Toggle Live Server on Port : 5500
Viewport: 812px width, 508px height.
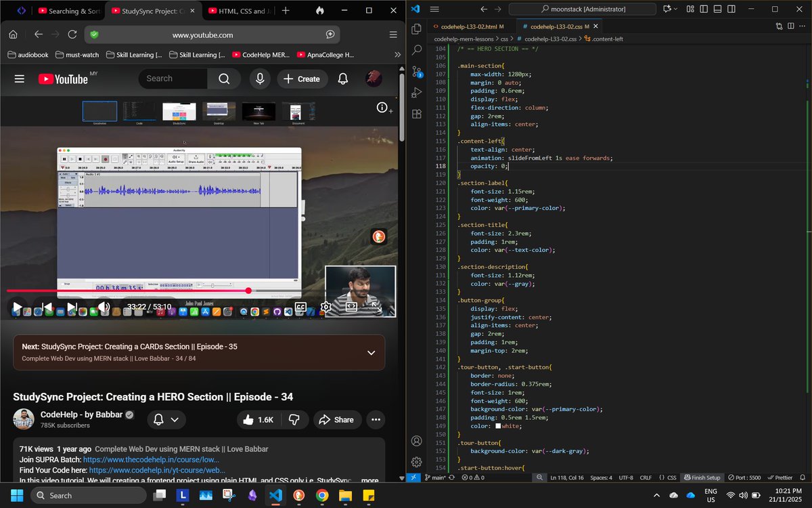[744, 478]
